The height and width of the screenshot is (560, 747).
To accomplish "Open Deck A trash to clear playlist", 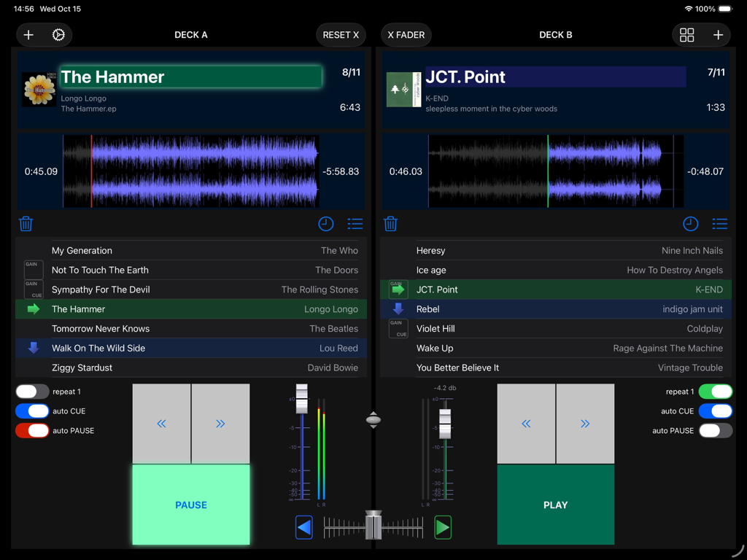I will pyautogui.click(x=26, y=224).
